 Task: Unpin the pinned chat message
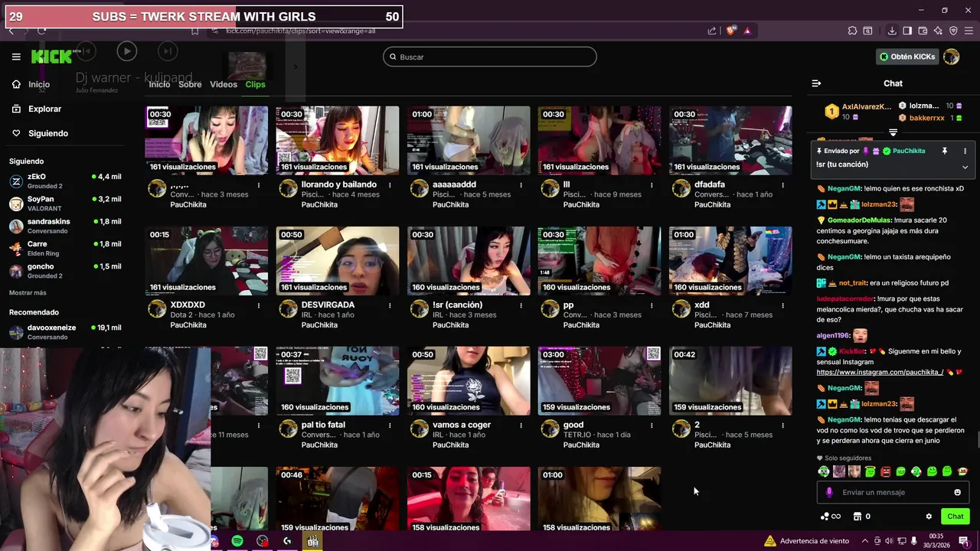945,152
